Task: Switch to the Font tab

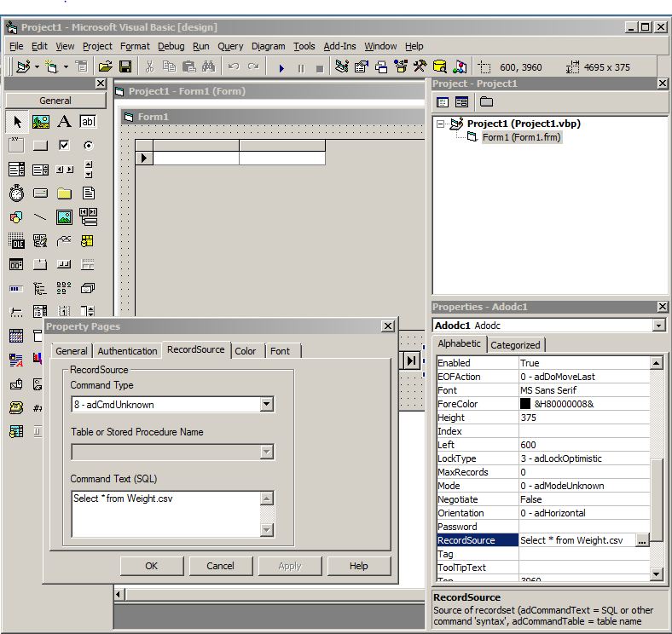Action: point(281,351)
